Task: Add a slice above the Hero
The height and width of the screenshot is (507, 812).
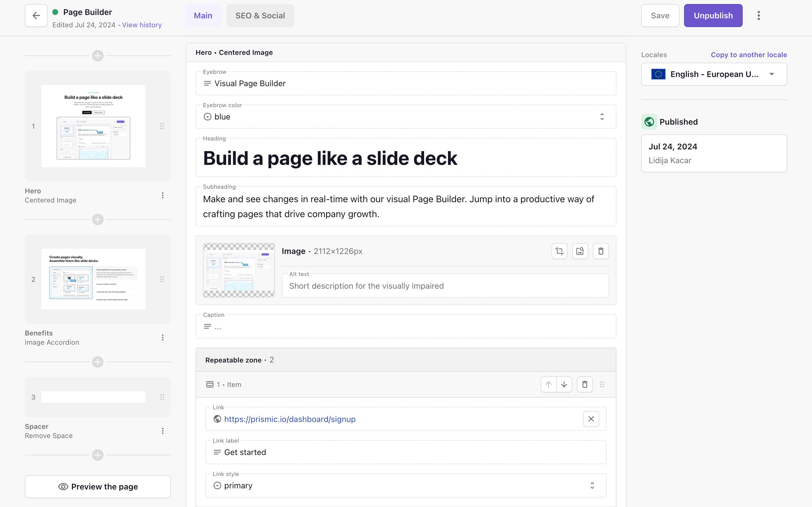Action: pos(98,56)
